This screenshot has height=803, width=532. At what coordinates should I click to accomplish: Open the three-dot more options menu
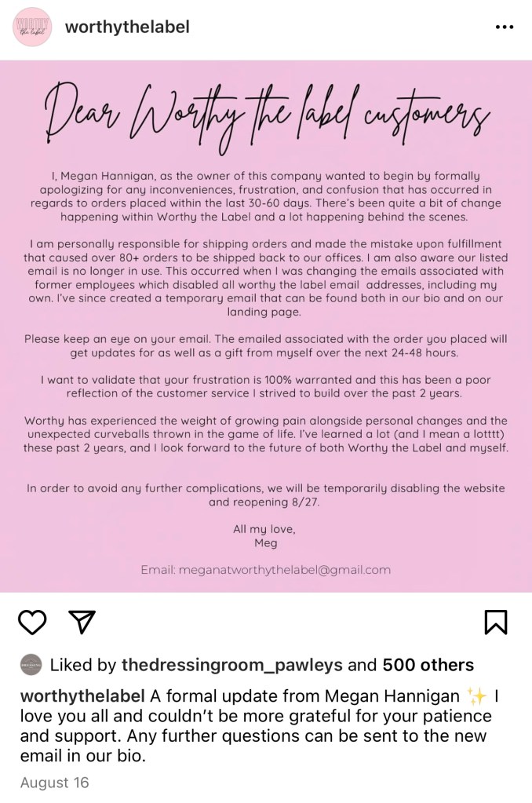click(505, 27)
